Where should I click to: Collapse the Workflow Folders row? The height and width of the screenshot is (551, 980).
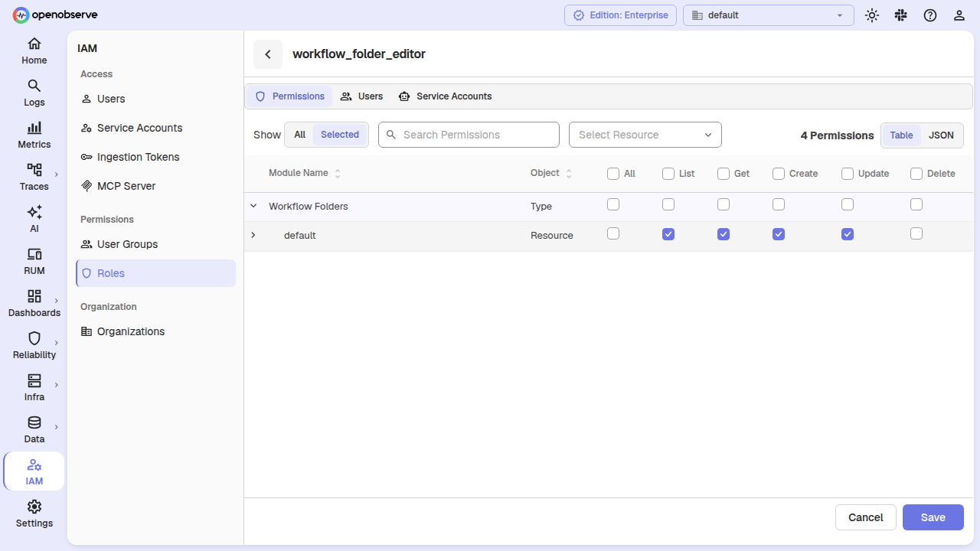click(x=253, y=206)
